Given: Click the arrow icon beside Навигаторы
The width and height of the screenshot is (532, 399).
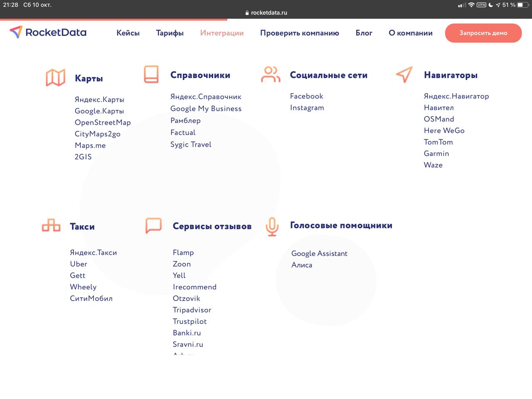Looking at the screenshot, I should [x=404, y=74].
